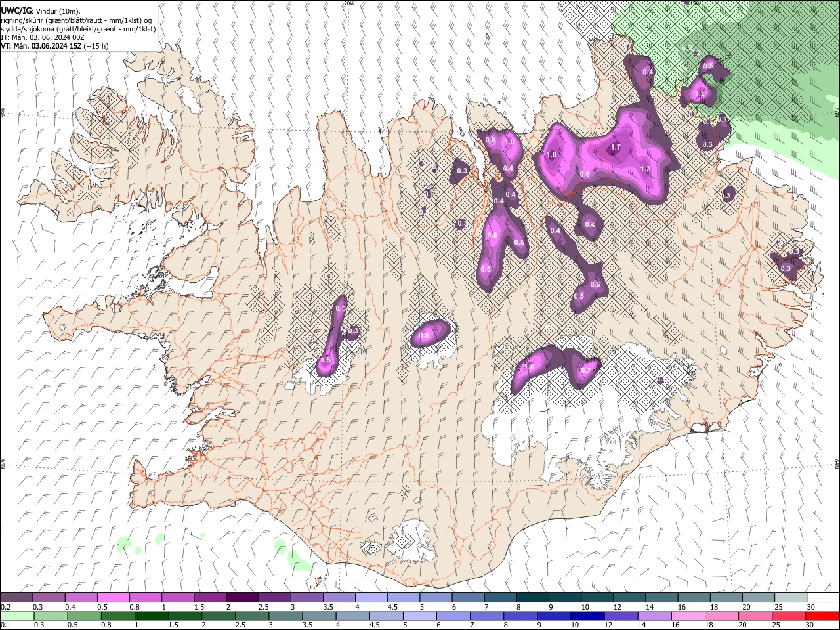Pick the dark blue 10 swatch in the rain scale
The height and width of the screenshot is (630, 840).
[587, 616]
